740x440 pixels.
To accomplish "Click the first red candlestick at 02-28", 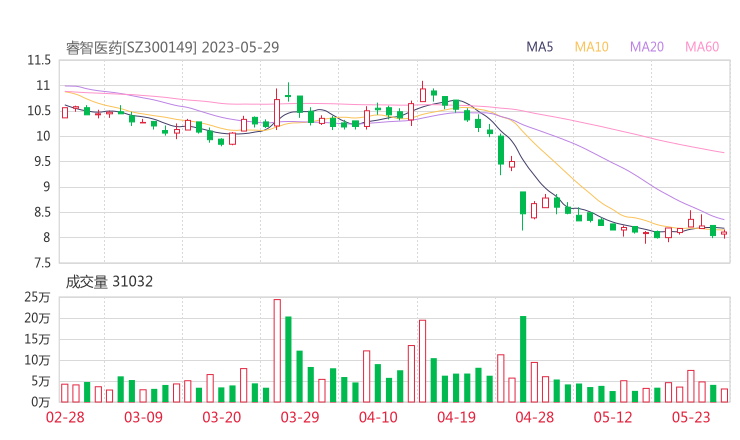I will 65,113.
